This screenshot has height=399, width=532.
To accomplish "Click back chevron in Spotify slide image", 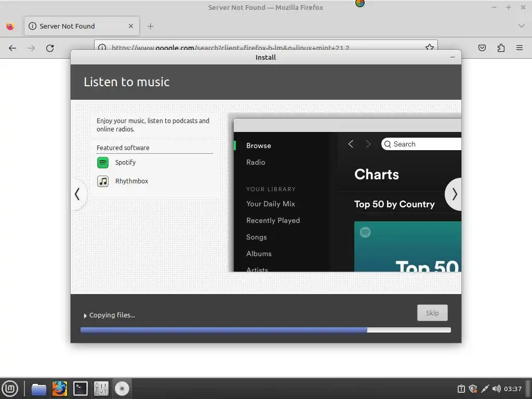I will tap(351, 144).
